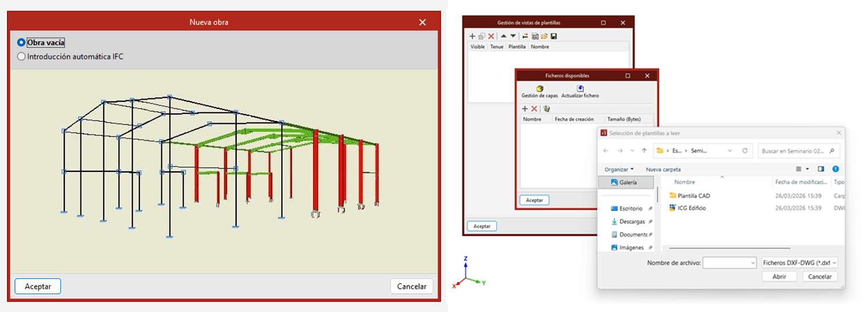The height and width of the screenshot is (312, 868).
Task: Select Galería in the navigation pane
Action: pos(627,182)
